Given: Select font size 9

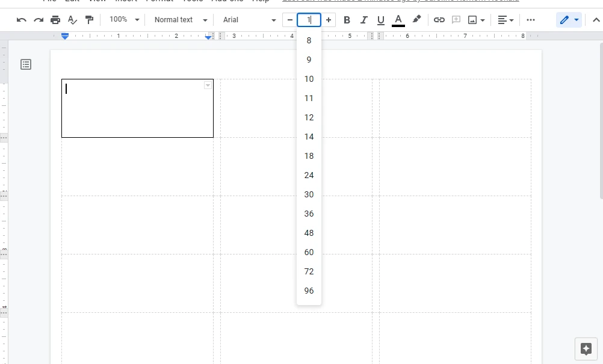Looking at the screenshot, I should (x=309, y=60).
